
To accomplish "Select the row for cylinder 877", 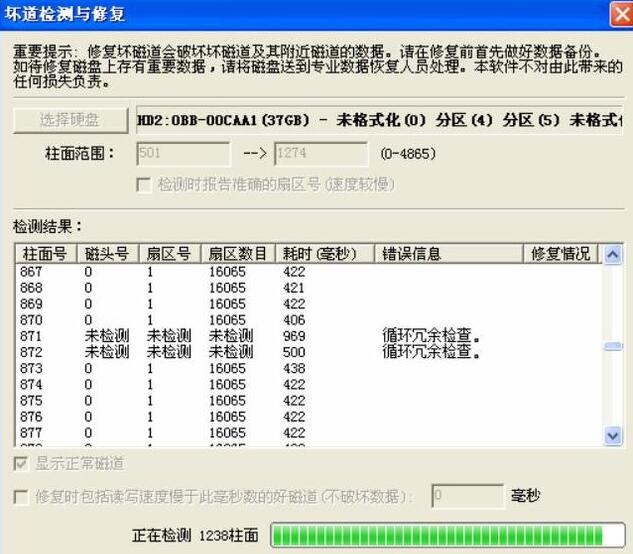I will (x=309, y=433).
